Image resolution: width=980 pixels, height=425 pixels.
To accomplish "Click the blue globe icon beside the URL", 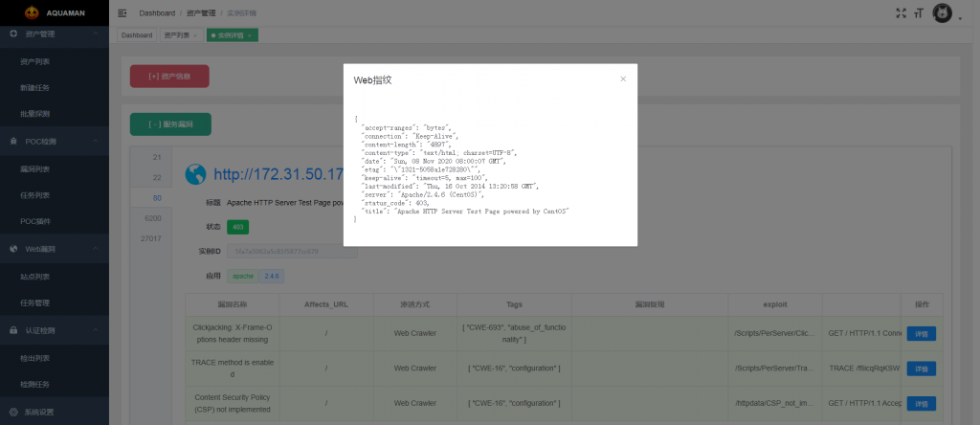I will click(195, 174).
